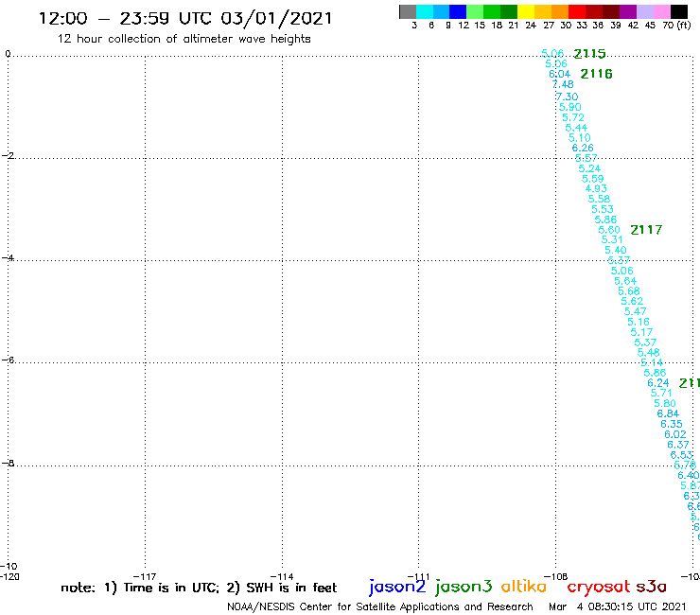
Task: Click the 6.04 wave height value
Action: (x=559, y=74)
